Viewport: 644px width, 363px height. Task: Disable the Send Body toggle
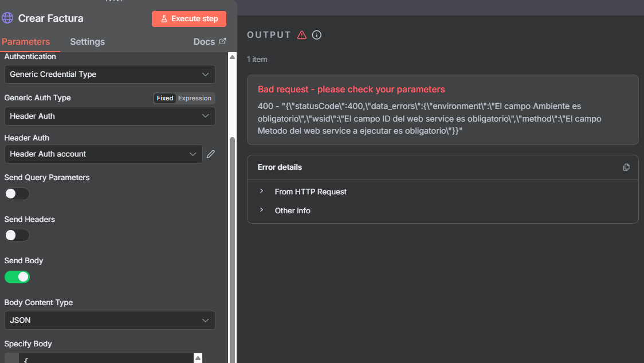coord(17,277)
